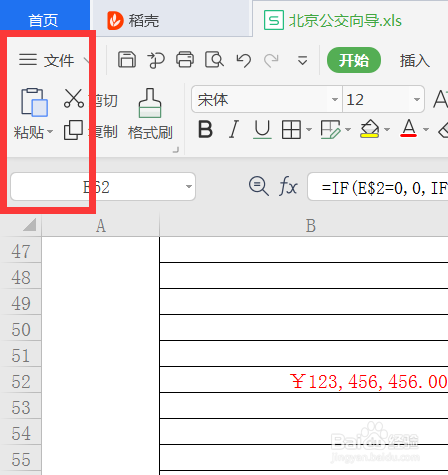
Task: Select row 50 header
Action: point(21,329)
